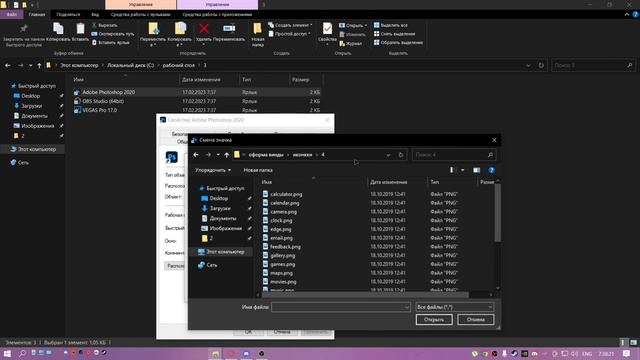
Task: Sort by 'Дата изменения' column in dialog
Action: [389, 182]
